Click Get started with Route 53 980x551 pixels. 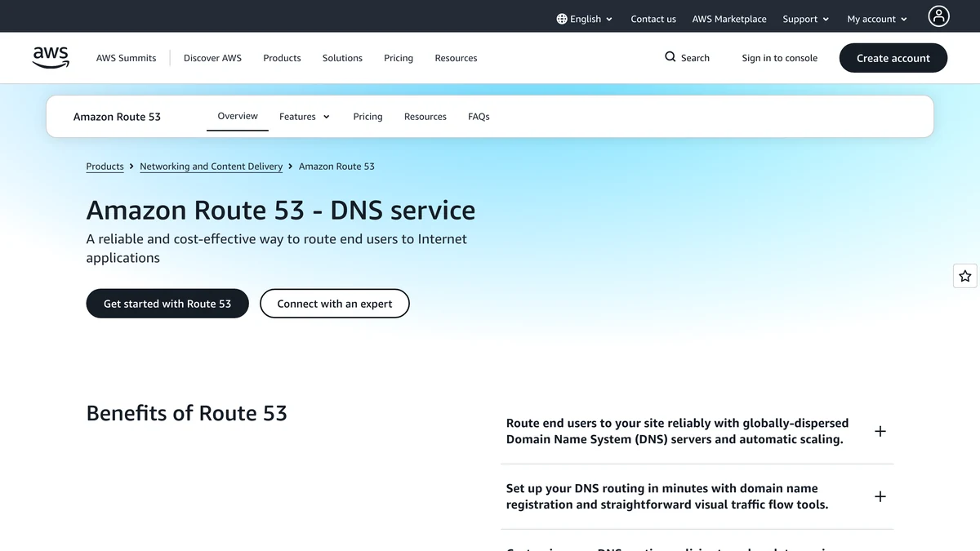click(167, 304)
